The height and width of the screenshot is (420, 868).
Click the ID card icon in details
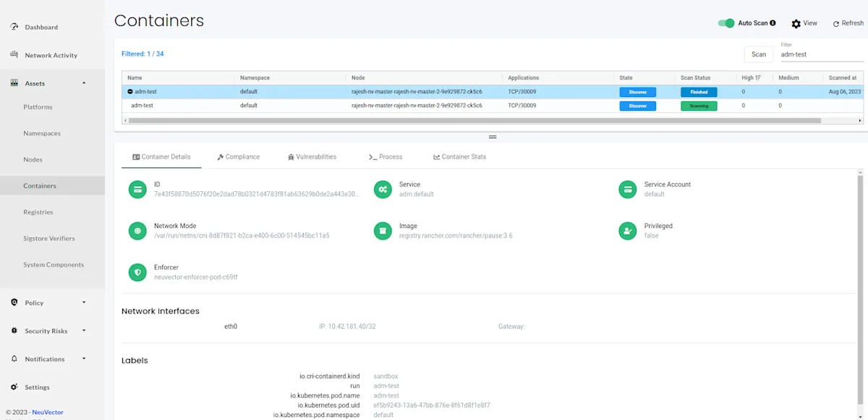tap(137, 190)
